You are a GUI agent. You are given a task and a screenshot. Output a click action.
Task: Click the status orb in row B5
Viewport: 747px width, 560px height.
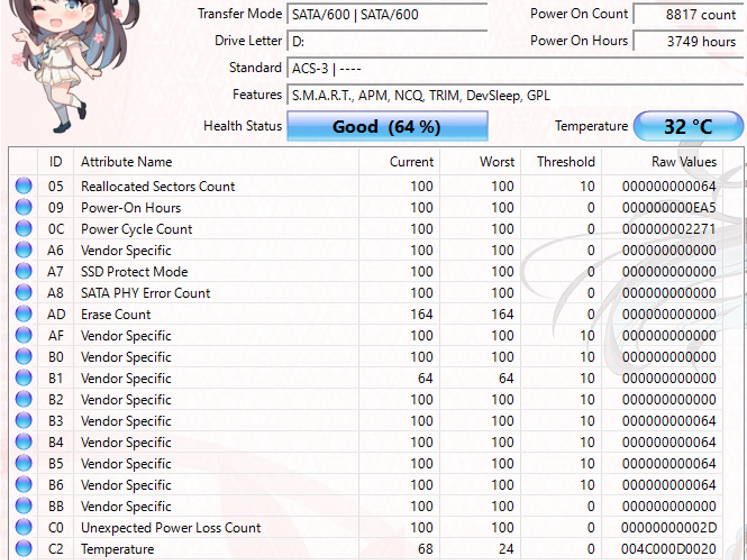tap(24, 463)
